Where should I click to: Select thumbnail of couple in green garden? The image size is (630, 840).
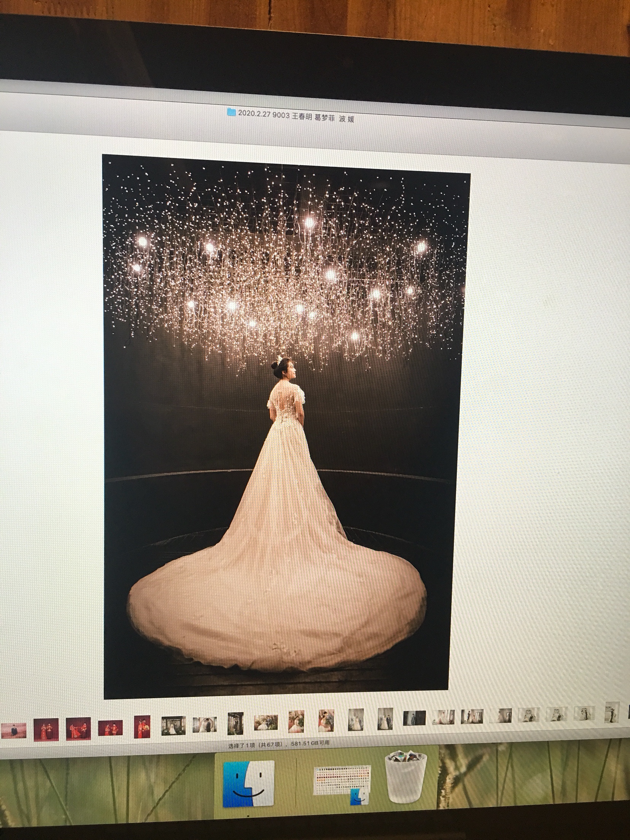pos(266,722)
